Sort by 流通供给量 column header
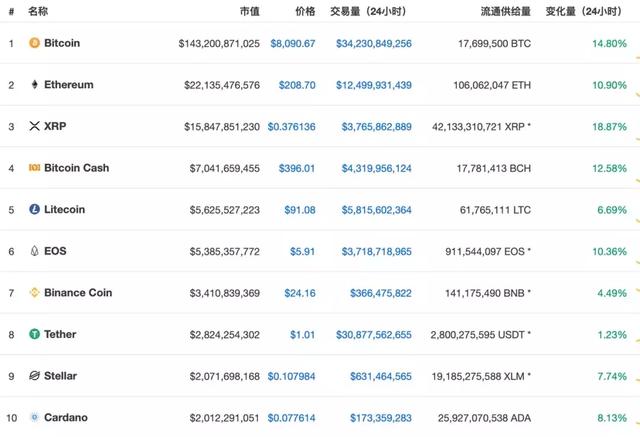 point(506,11)
